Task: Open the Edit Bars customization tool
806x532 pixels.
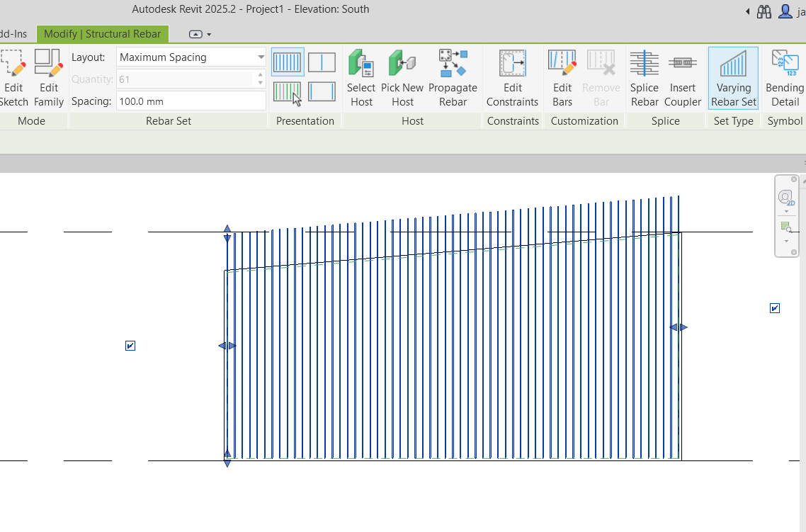Action: click(x=562, y=78)
